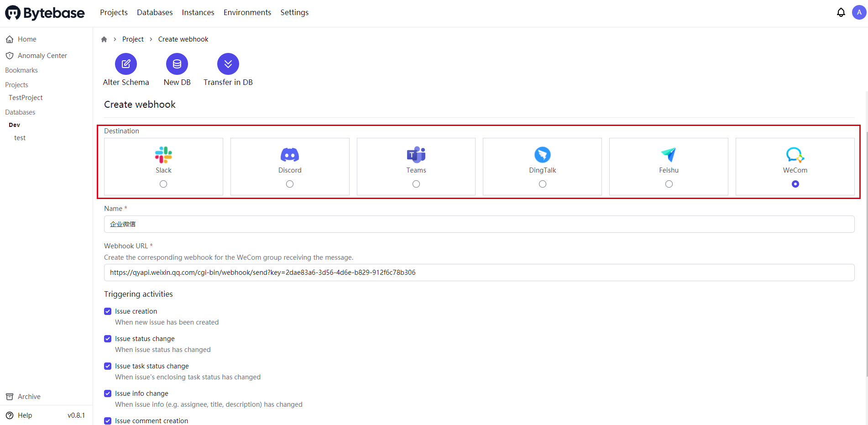Click version v0.8.1 text
This screenshot has width=868, height=425.
(x=76, y=415)
